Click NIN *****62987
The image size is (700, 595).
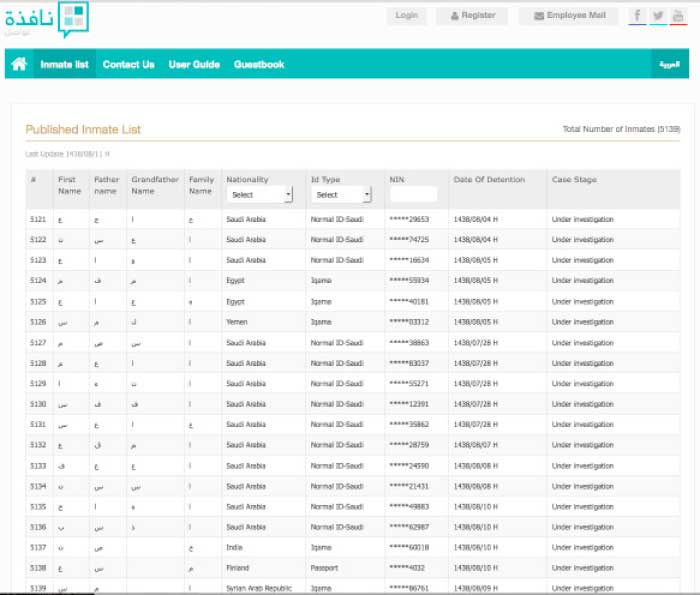tap(409, 527)
